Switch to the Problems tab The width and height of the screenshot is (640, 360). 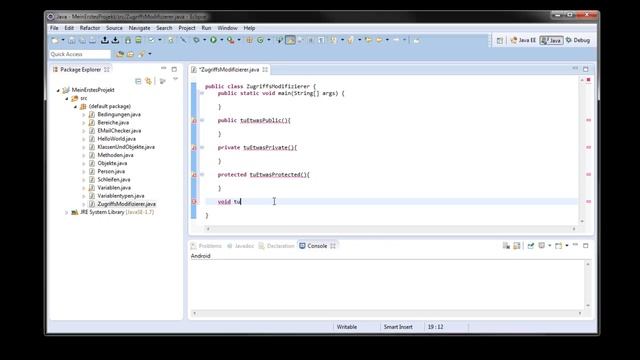(206, 246)
